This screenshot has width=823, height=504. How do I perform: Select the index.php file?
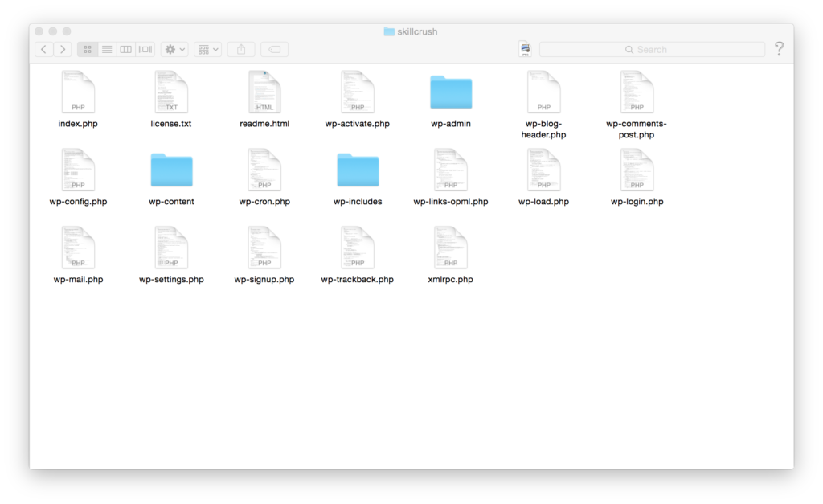[x=77, y=91]
